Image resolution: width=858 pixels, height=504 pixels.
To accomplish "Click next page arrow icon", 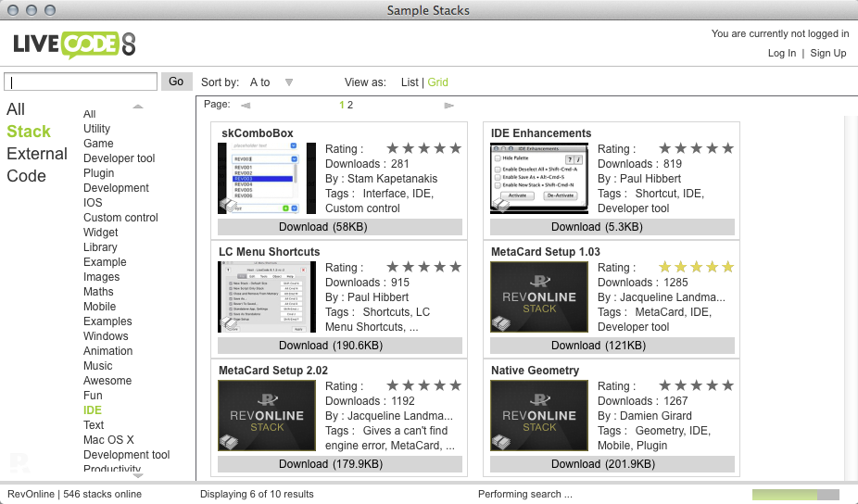I will click(x=449, y=106).
